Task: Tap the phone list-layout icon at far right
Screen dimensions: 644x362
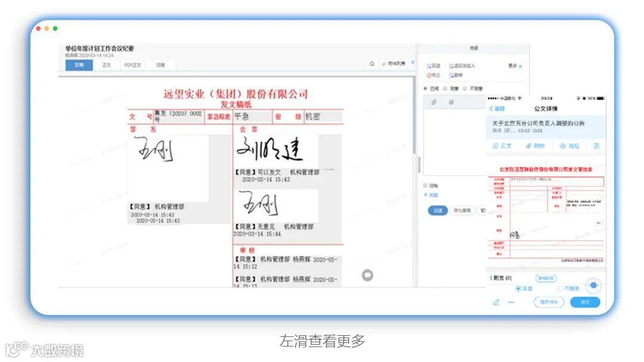Action: pyautogui.click(x=597, y=146)
